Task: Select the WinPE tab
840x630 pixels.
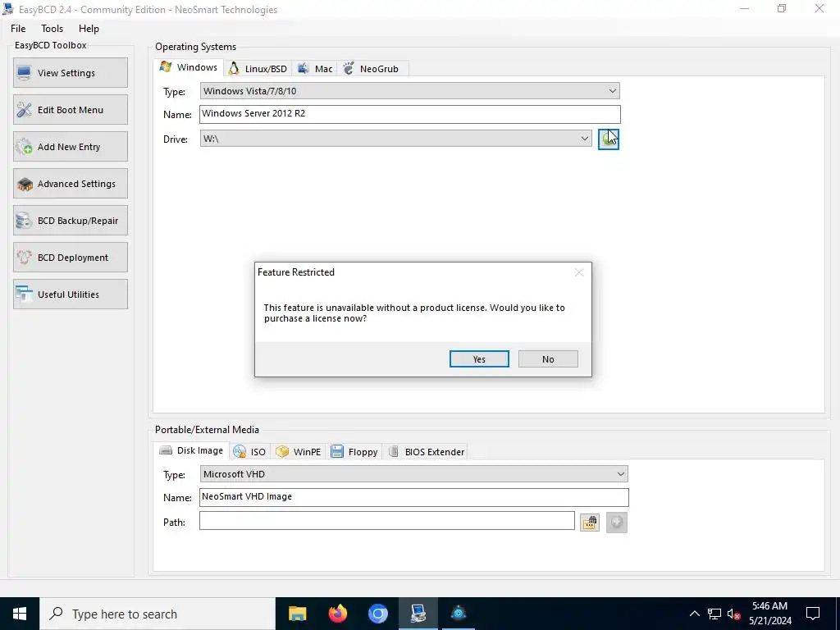Action: (299, 452)
